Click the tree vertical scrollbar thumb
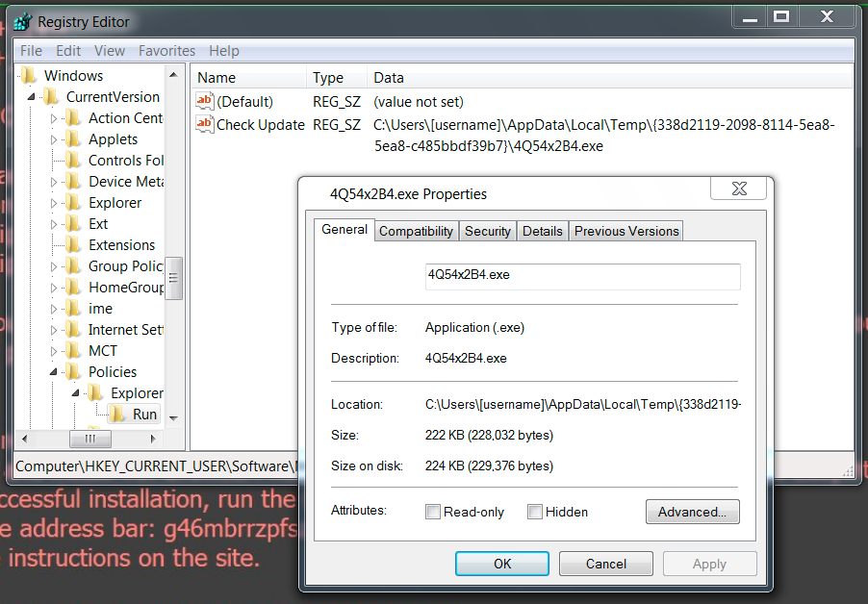The image size is (868, 604). [173, 278]
